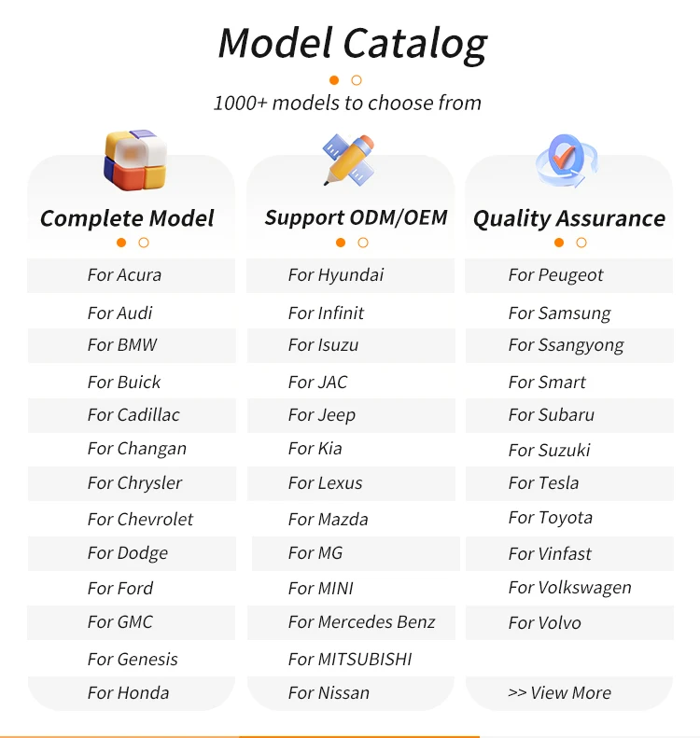Choose For Volkswagen from the list
This screenshot has height=738, width=700.
pos(569,588)
